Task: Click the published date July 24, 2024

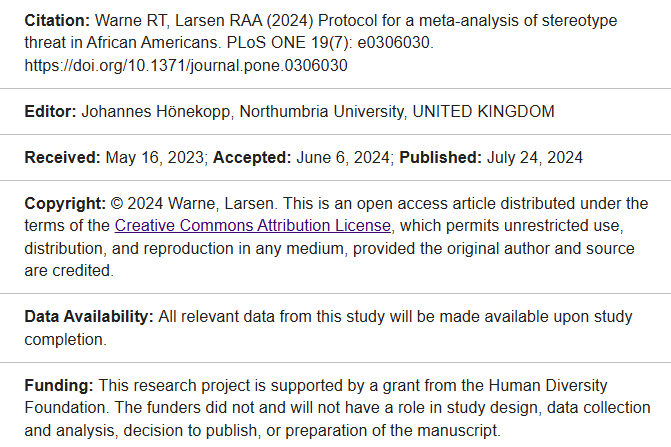Action: [535, 157]
